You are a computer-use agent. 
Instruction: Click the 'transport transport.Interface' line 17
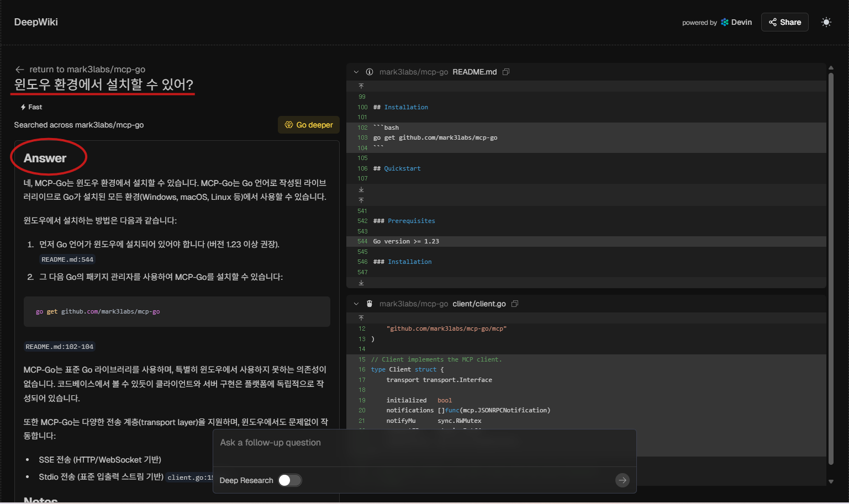(x=439, y=380)
